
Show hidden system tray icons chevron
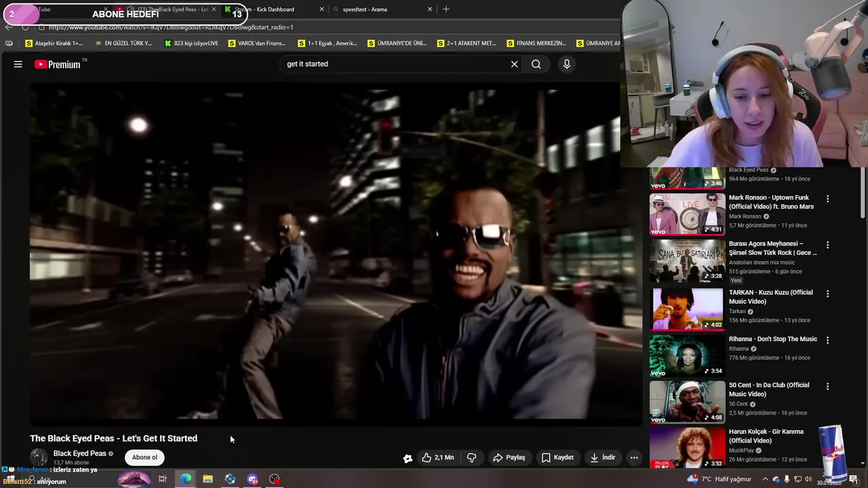point(766,479)
